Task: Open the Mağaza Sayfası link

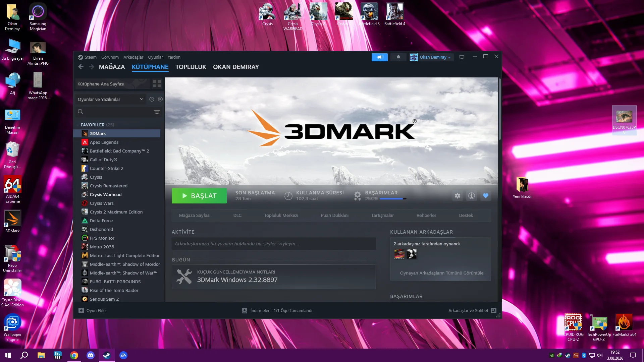Action: point(195,215)
